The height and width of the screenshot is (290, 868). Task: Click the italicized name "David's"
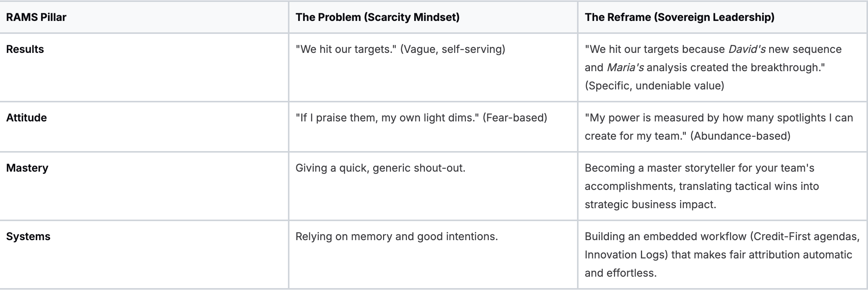click(747, 49)
